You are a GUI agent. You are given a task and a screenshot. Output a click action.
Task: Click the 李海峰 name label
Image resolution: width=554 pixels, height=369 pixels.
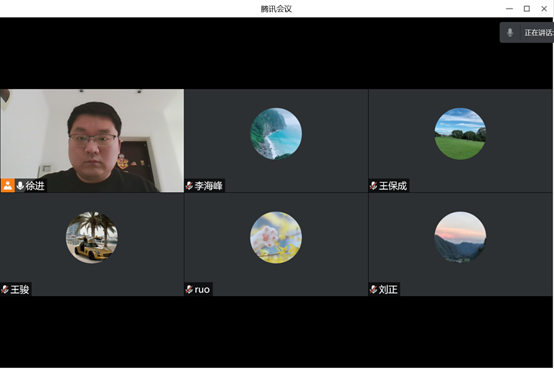(x=208, y=186)
